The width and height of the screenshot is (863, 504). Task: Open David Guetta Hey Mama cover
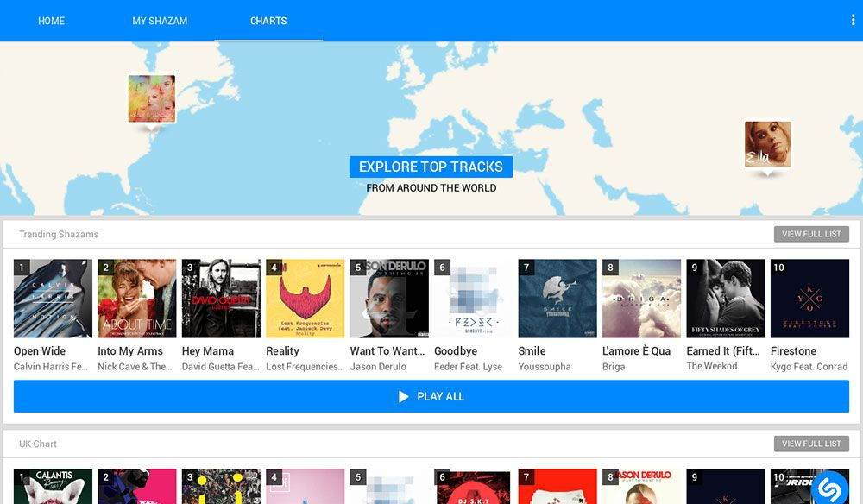(x=221, y=299)
